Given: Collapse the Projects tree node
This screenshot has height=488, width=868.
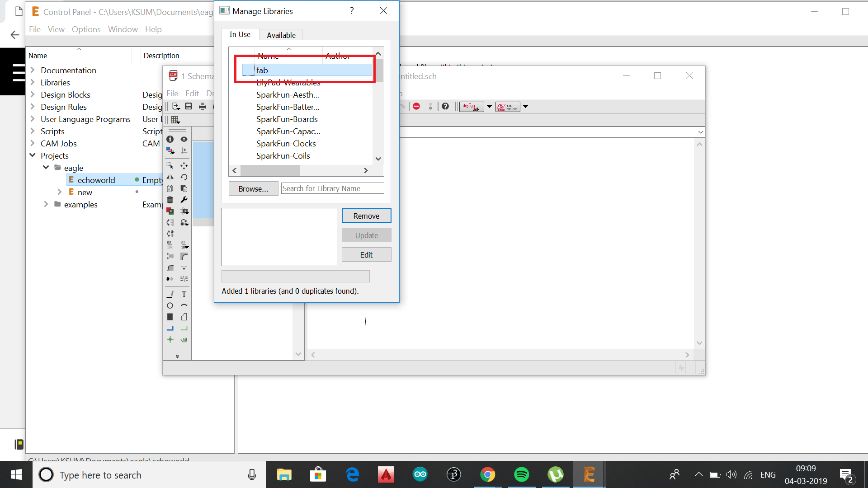Looking at the screenshot, I should (x=33, y=155).
